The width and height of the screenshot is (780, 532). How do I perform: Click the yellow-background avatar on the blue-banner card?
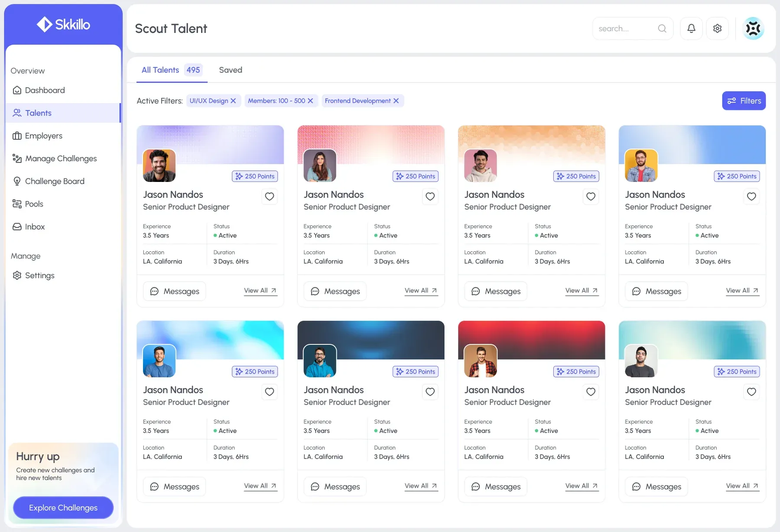[641, 165]
